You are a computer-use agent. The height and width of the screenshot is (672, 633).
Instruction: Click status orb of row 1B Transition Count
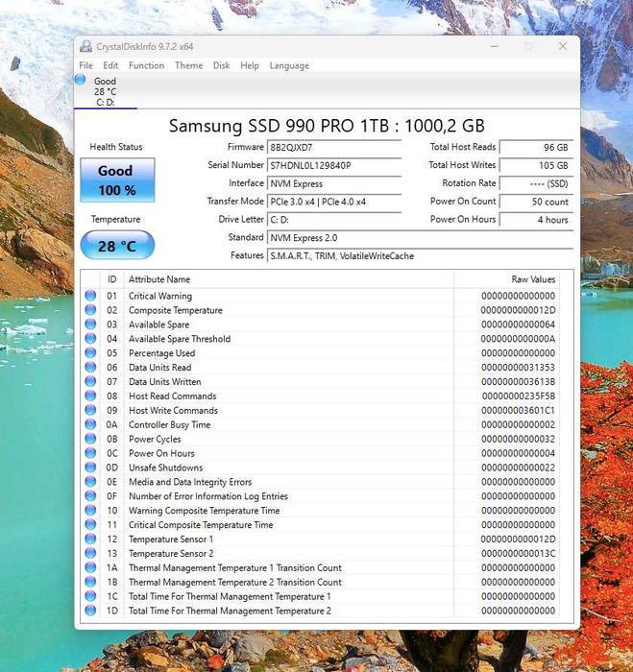(90, 582)
